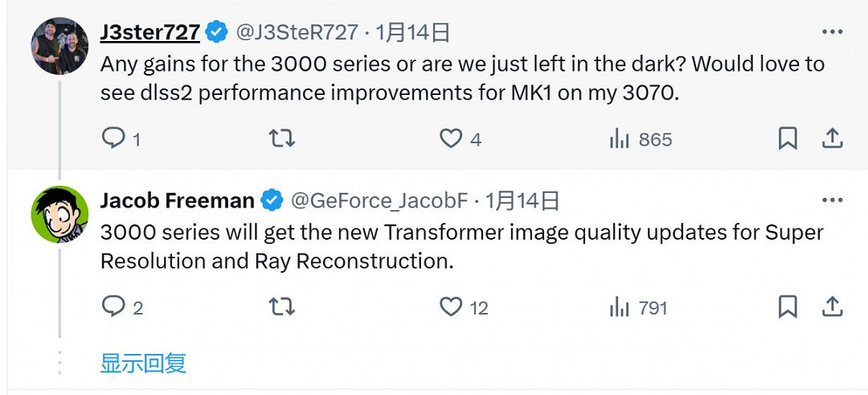Bookmark Jacob Freeman's reply

[788, 307]
